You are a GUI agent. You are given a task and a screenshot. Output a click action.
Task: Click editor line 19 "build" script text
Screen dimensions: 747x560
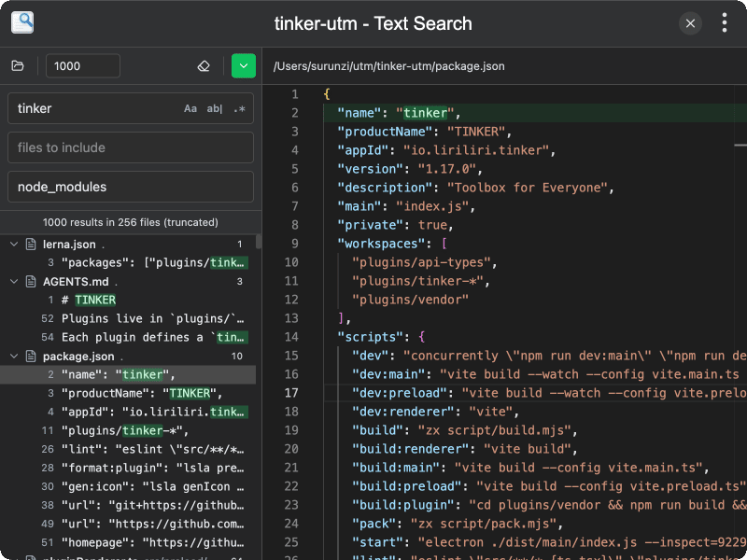pos(464,430)
